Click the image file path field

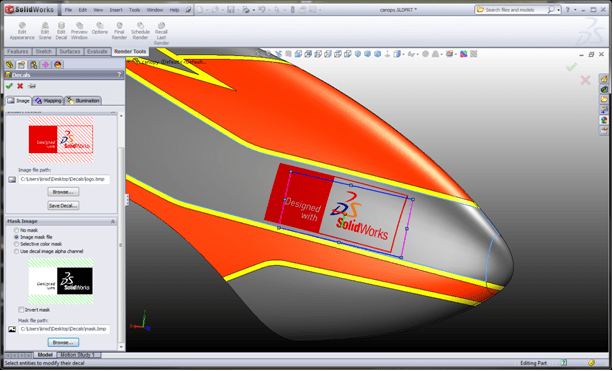(x=64, y=179)
